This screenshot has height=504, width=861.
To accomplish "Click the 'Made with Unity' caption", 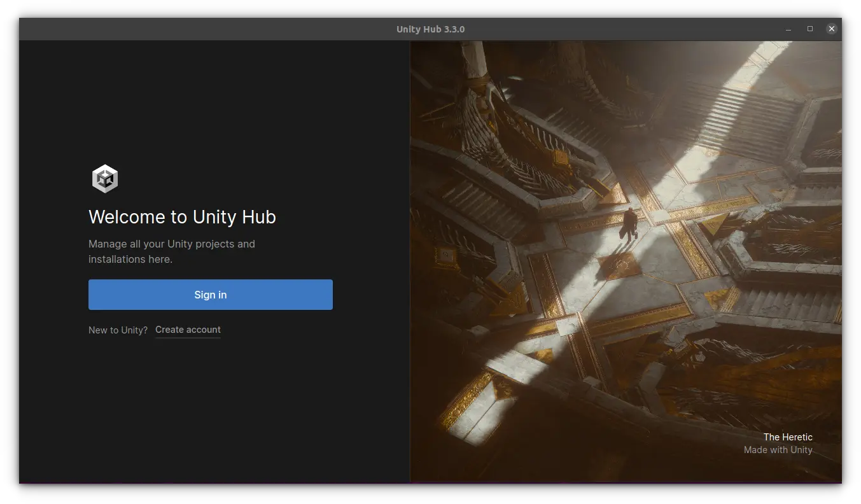I will [778, 450].
